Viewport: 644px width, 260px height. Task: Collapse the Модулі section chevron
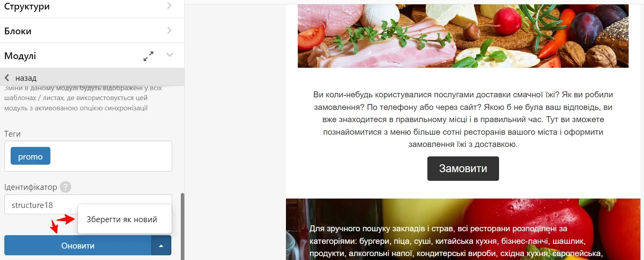click(170, 55)
